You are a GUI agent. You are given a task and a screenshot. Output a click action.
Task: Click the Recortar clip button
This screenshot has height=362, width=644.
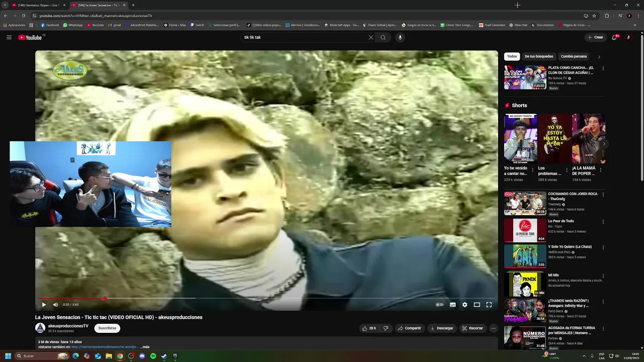(472, 328)
